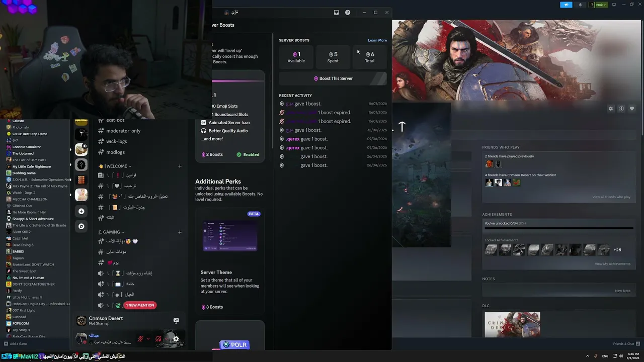Image resolution: width=644 pixels, height=362 pixels.
Task: Open microphone input options arrow
Action: coord(148,339)
